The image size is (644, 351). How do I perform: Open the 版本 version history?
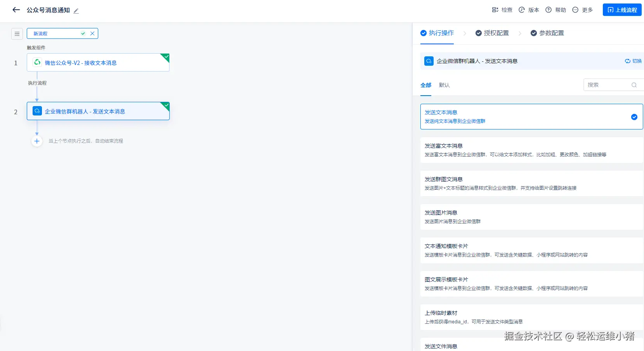(529, 10)
